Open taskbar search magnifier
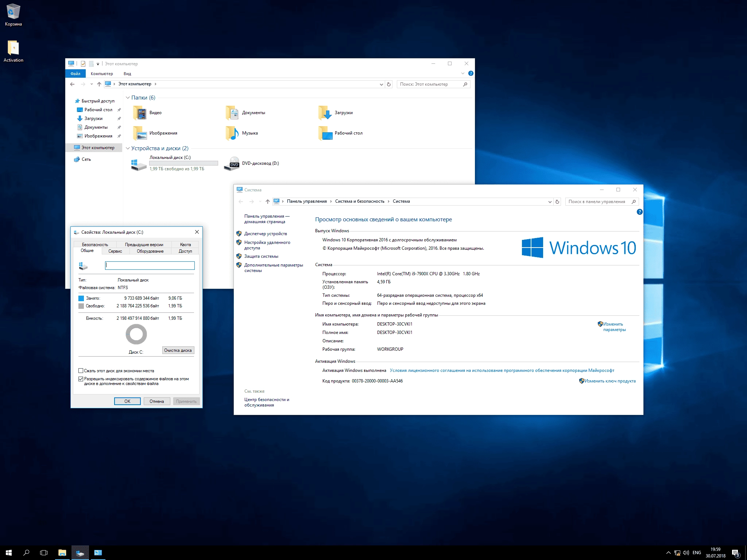This screenshot has height=560, width=747. tap(26, 553)
